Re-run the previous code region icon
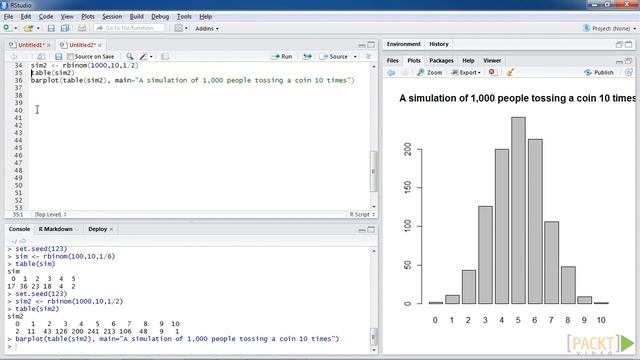This screenshot has height=360, width=640. (x=307, y=57)
